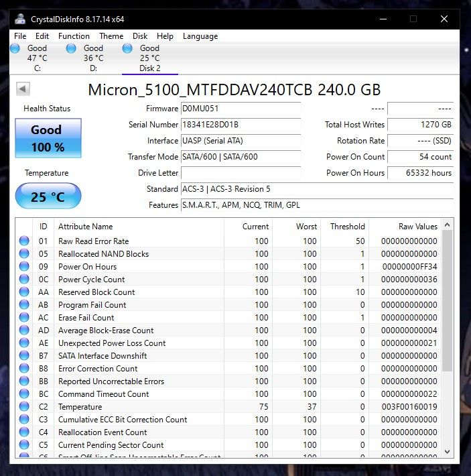Click the Rotation Rate value
Viewport: 471px width, 476px height.
click(420, 141)
